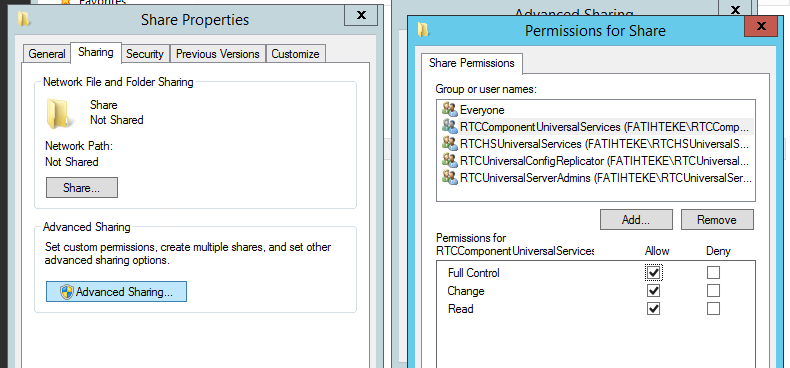The width and height of the screenshot is (790, 368).
Task: Tick the Deny Full Control checkbox
Action: pyautogui.click(x=713, y=273)
